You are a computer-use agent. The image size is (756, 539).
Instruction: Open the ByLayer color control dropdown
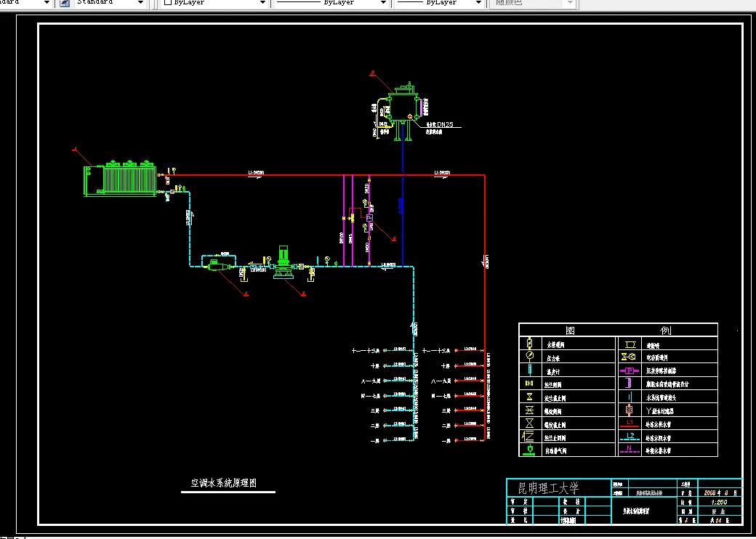214,2
